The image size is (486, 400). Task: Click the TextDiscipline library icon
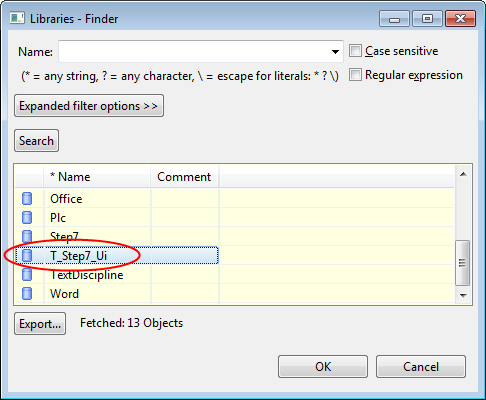click(x=27, y=274)
